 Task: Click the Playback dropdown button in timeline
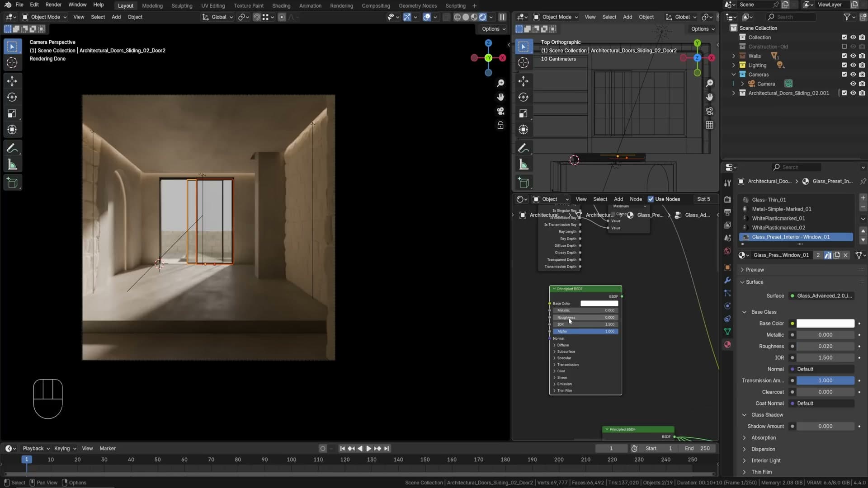pyautogui.click(x=36, y=448)
